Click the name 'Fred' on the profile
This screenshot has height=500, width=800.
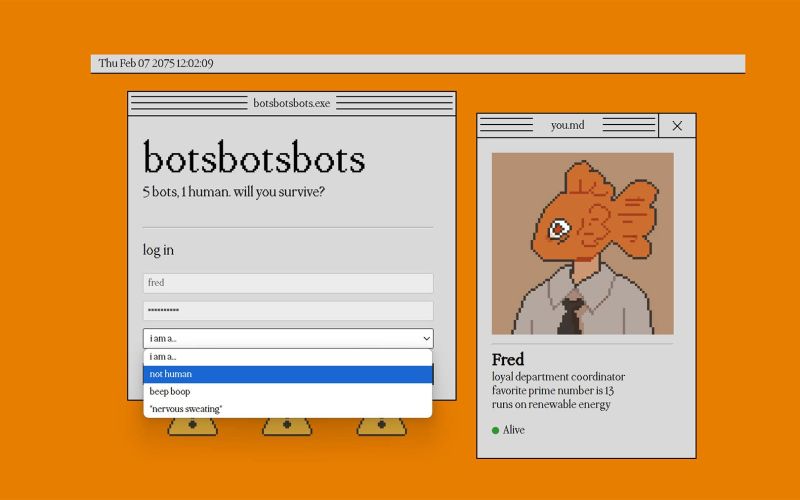[508, 360]
